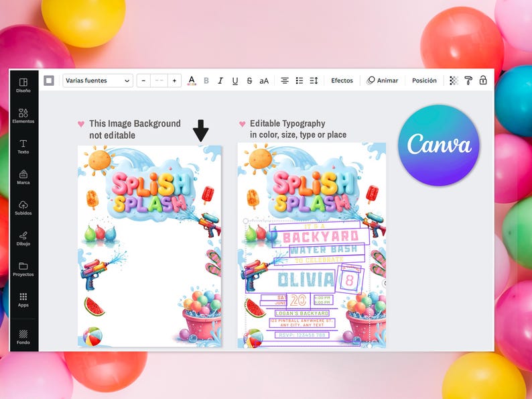
Task: Open the Apps grid panel
Action: click(23, 300)
